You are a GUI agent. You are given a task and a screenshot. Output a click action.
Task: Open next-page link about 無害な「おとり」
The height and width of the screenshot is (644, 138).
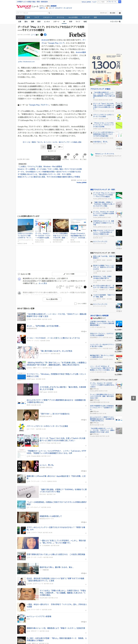tap(52, 142)
